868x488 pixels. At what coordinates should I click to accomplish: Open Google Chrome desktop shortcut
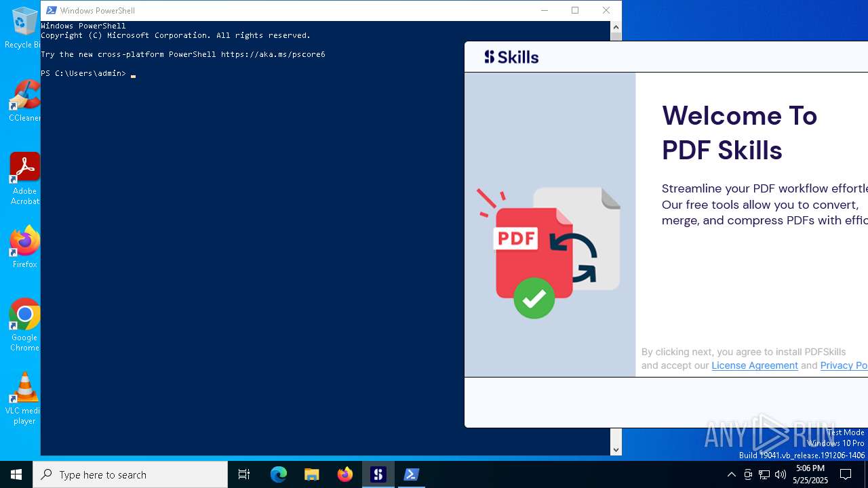click(24, 325)
